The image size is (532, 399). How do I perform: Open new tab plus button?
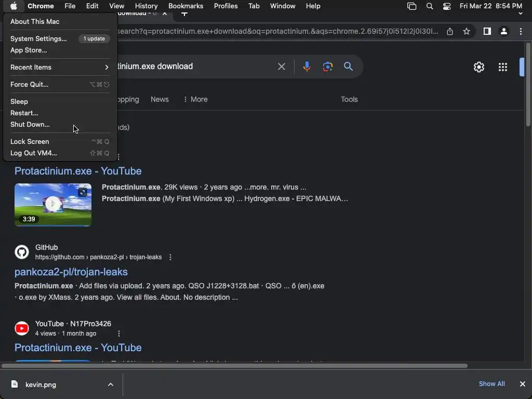[184, 14]
